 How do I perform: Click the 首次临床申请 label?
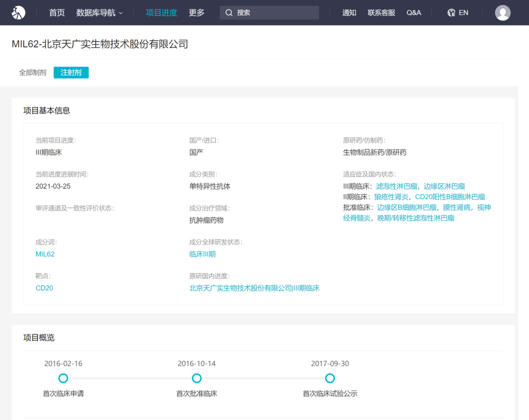click(x=63, y=394)
